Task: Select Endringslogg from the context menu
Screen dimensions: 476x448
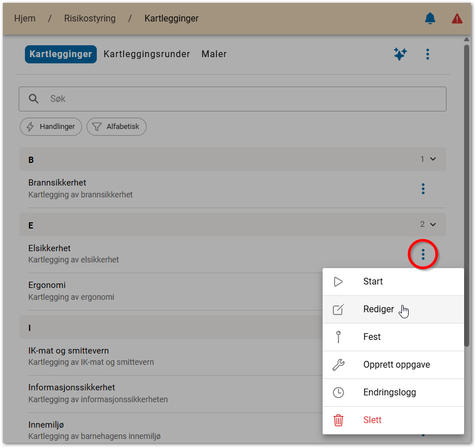Action: (389, 393)
